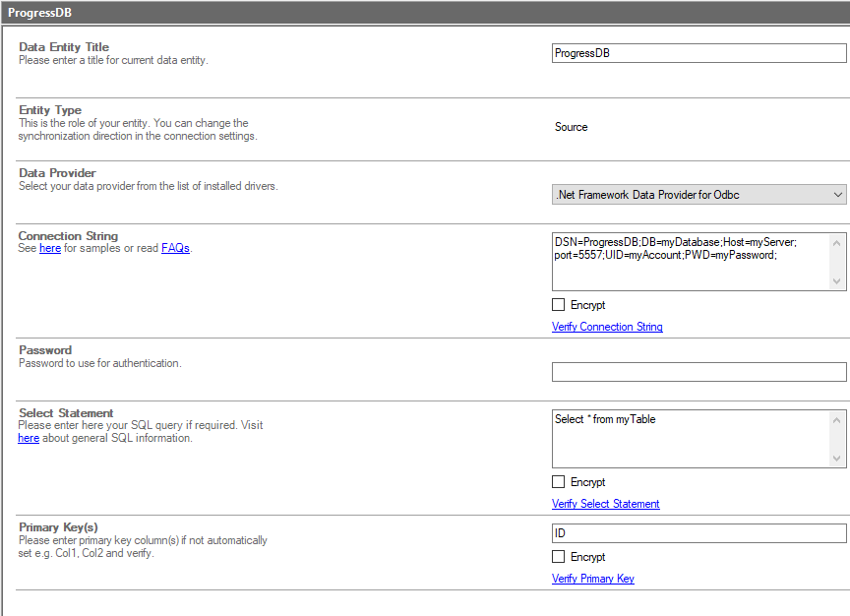Enable Encrypt for the Connection String

[559, 305]
